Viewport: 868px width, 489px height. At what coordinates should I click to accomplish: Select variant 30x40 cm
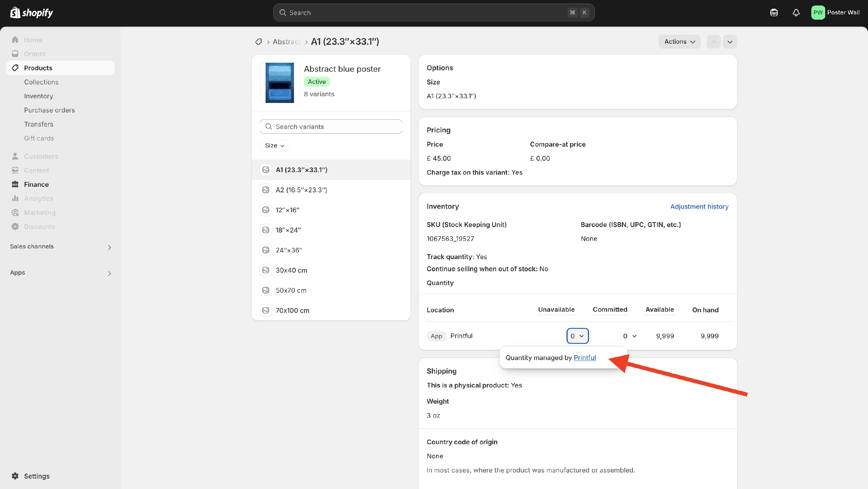tap(331, 270)
